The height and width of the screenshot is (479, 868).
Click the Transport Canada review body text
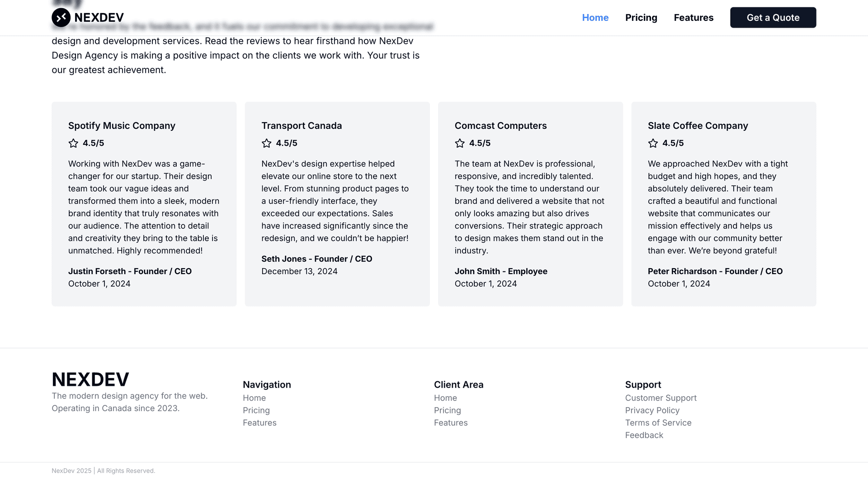[x=335, y=201]
